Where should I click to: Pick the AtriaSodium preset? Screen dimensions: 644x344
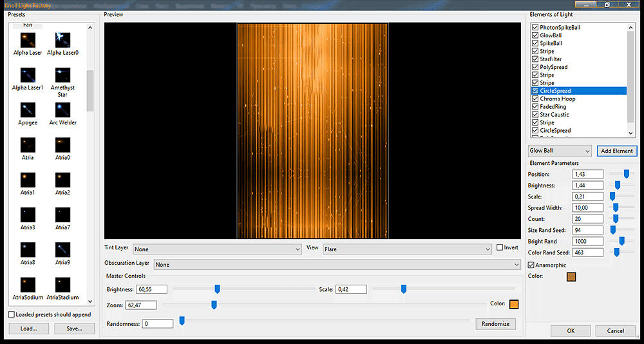coord(28,285)
